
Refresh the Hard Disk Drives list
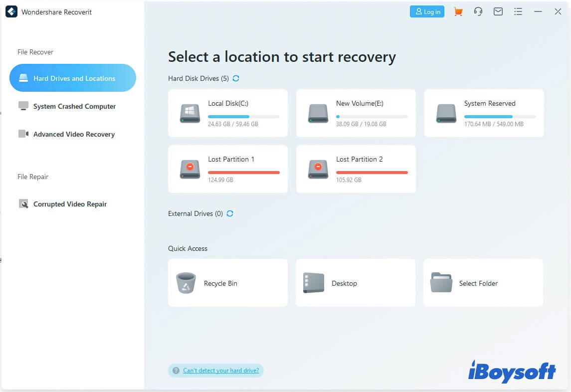236,78
